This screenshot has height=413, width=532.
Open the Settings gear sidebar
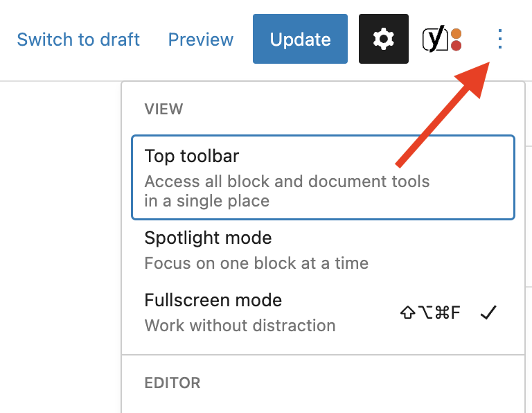(x=383, y=39)
